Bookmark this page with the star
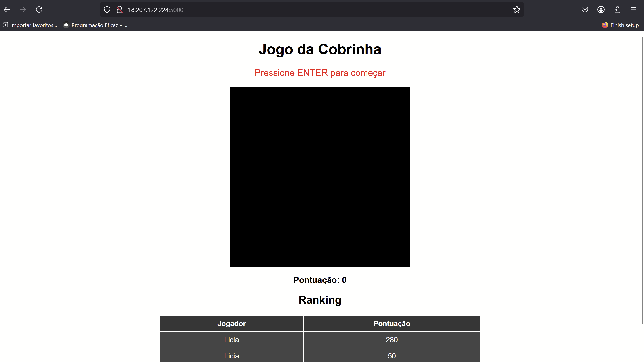 coord(516,10)
